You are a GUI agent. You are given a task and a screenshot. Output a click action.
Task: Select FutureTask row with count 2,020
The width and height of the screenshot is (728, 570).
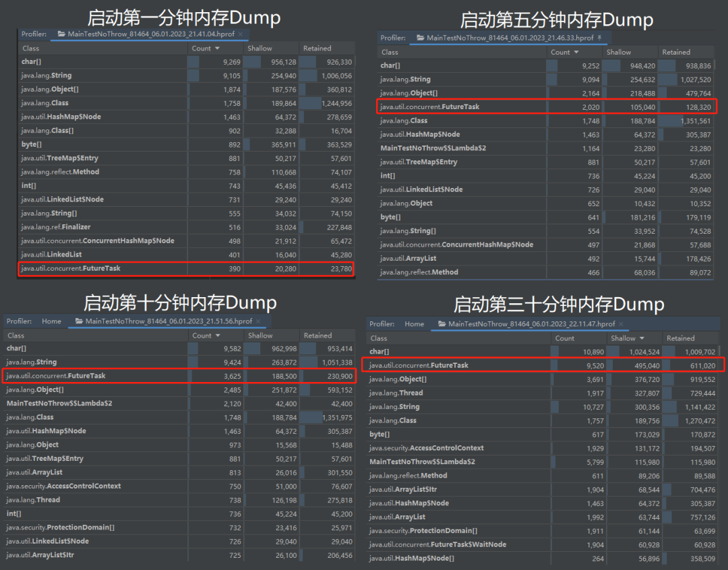(x=547, y=106)
